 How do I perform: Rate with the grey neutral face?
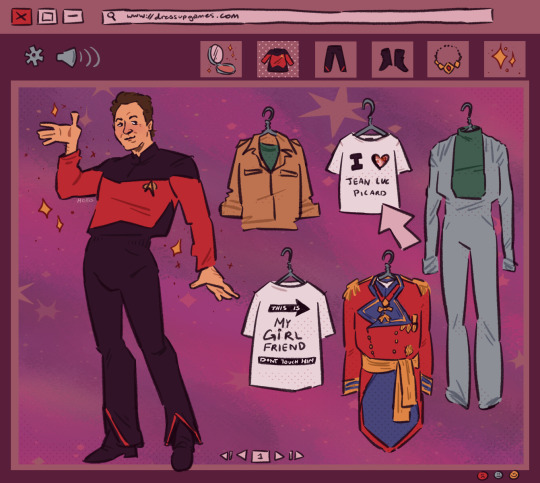point(498,475)
